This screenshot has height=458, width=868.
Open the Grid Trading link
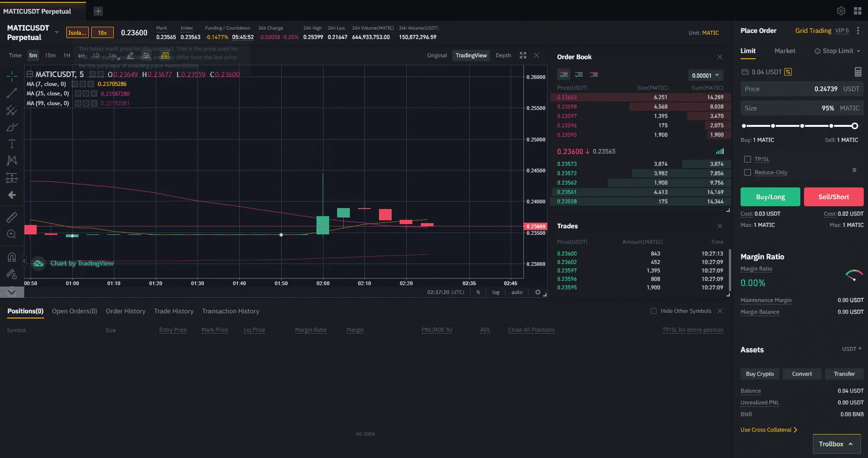pos(813,31)
